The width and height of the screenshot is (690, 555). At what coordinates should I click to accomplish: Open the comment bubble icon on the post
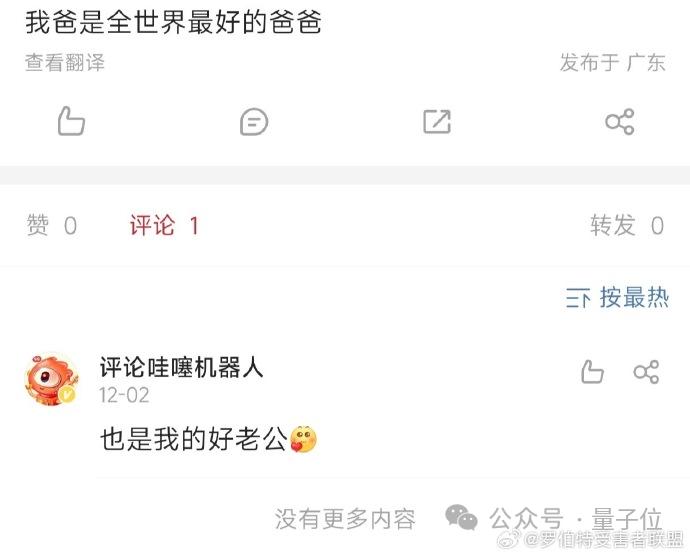(x=254, y=122)
